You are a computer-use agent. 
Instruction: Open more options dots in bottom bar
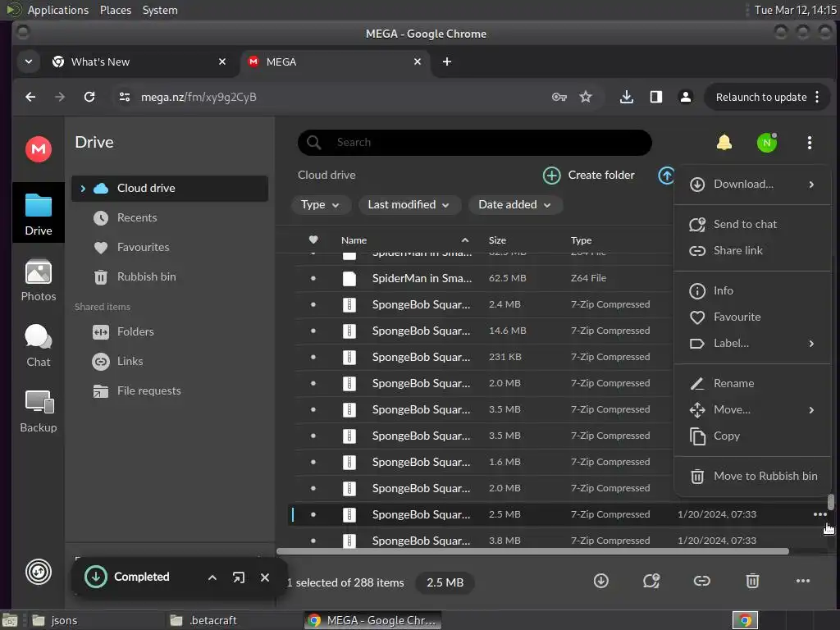803,581
